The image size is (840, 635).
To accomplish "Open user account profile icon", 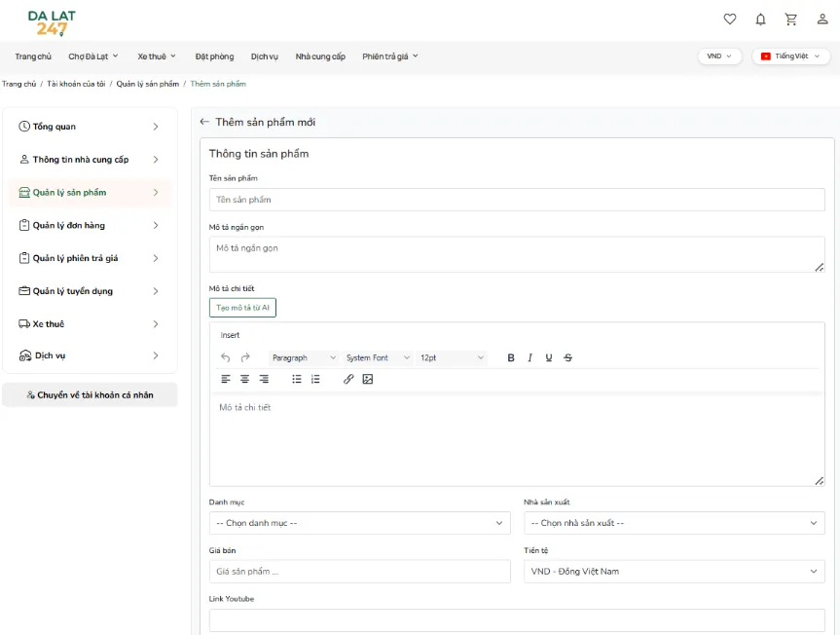I will point(822,19).
